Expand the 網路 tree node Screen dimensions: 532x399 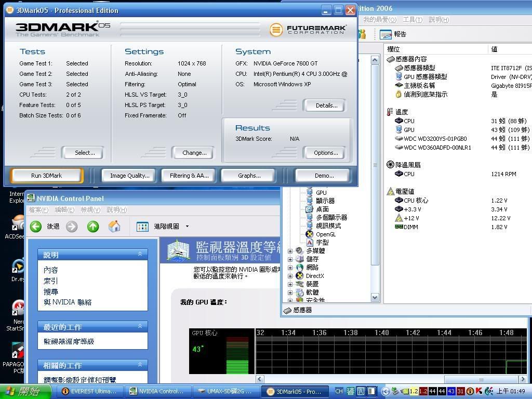click(290, 268)
